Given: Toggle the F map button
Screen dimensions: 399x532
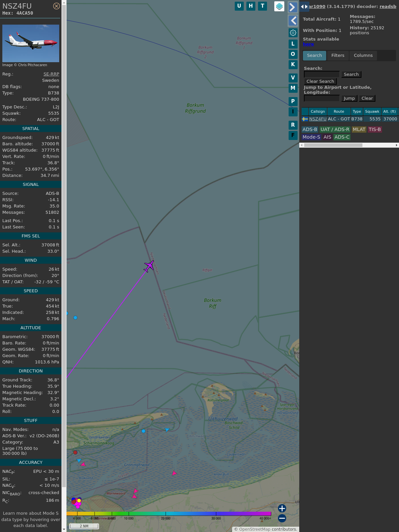Looking at the screenshot, I should click(x=293, y=135).
